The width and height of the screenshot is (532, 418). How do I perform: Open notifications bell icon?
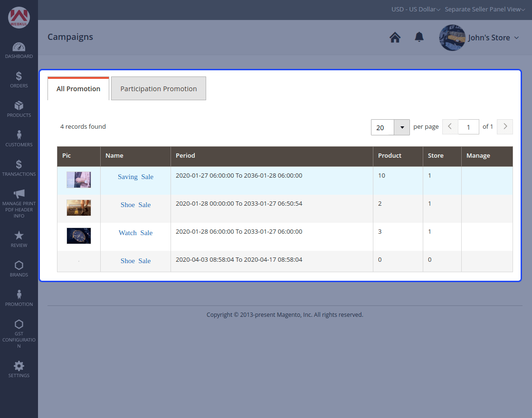coord(419,37)
